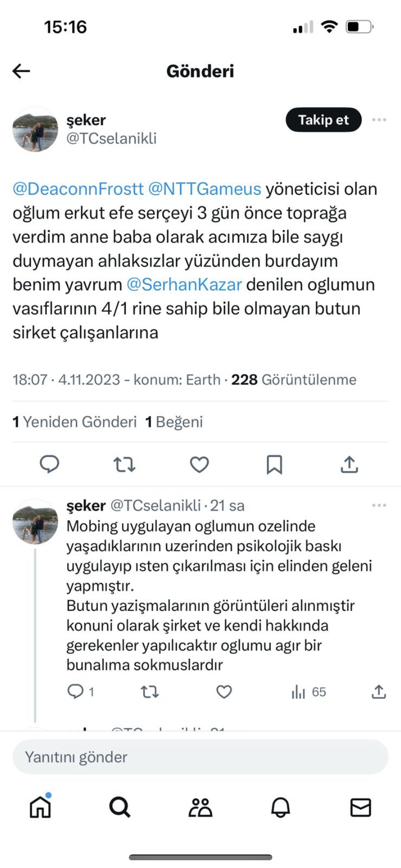Image resolution: width=401 pixels, height=868 pixels.
Task: Open more options on main post
Action: [379, 120]
